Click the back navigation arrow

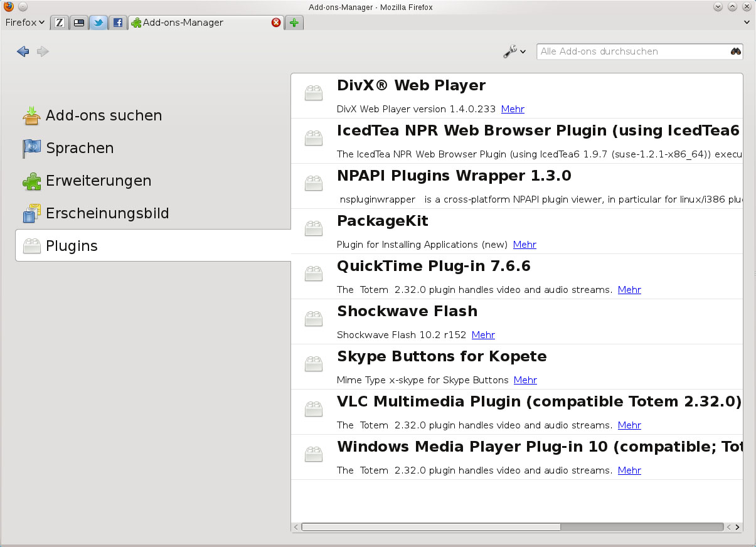click(x=23, y=51)
